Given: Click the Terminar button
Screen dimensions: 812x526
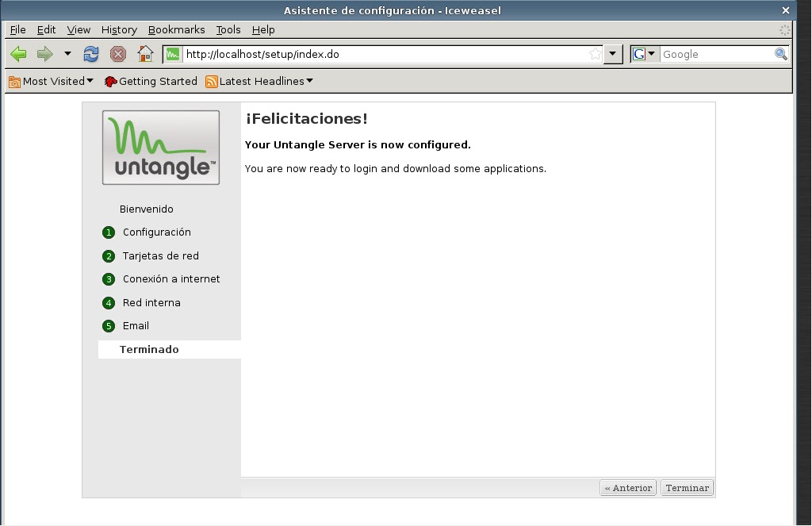Looking at the screenshot, I should (686, 487).
